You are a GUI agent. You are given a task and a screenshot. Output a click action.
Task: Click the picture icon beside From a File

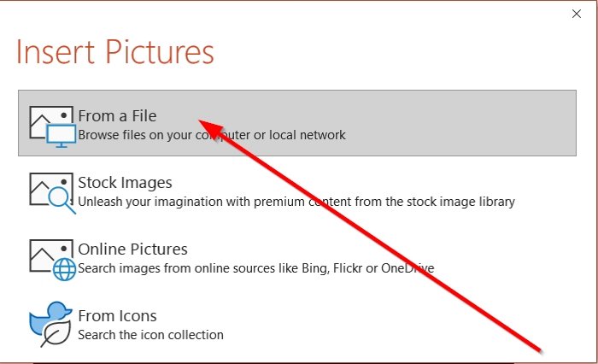[44, 120]
